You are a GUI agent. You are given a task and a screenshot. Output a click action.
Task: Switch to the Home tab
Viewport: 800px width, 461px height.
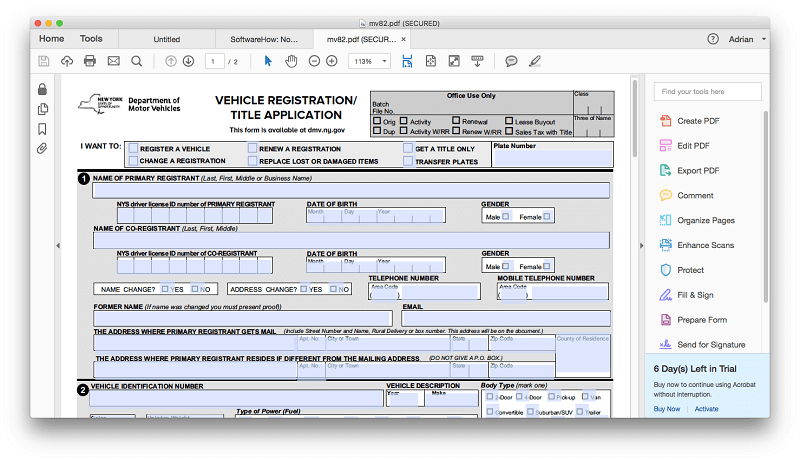[x=52, y=39]
